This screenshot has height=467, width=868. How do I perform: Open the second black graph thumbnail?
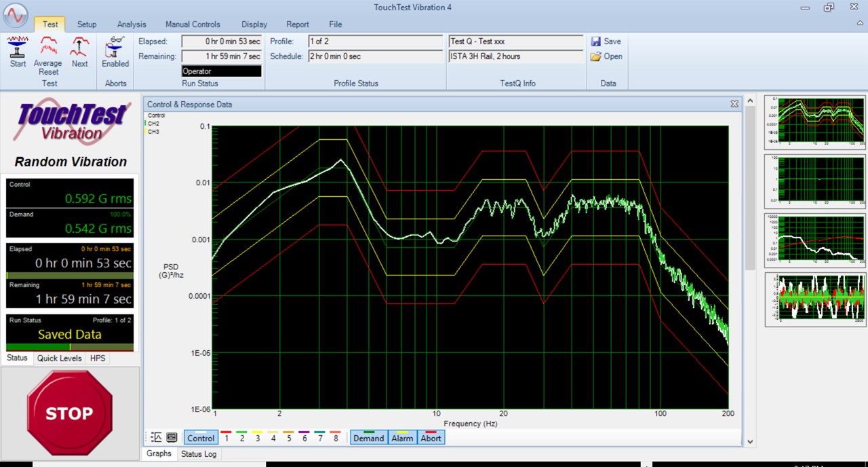click(815, 181)
